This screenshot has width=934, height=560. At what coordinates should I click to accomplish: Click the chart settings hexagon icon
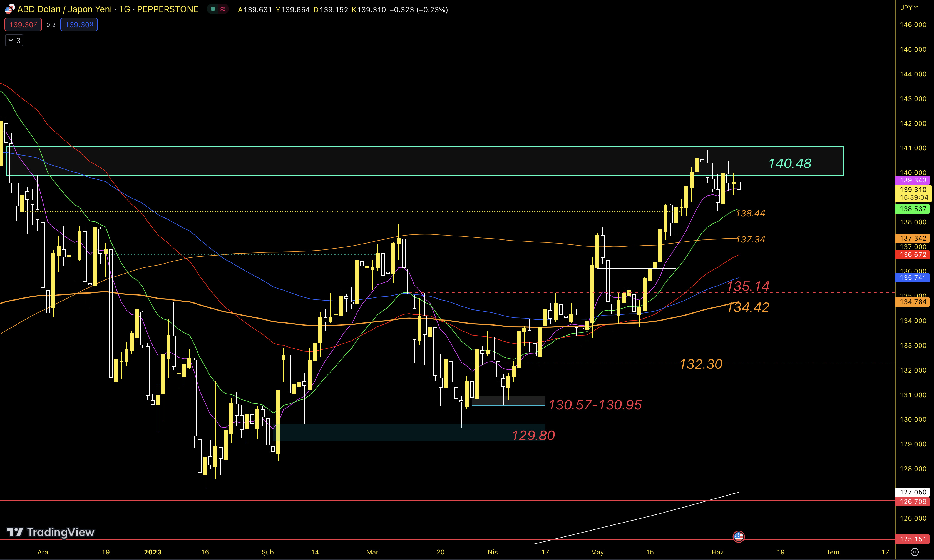pos(914,552)
